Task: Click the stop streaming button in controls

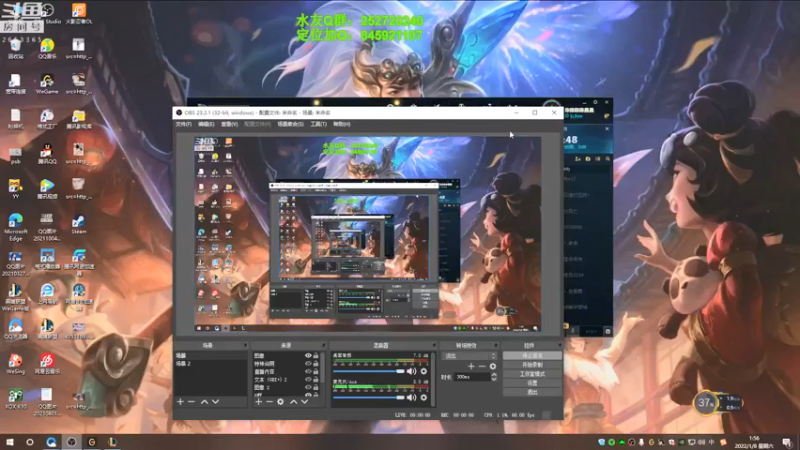Action: pyautogui.click(x=532, y=356)
